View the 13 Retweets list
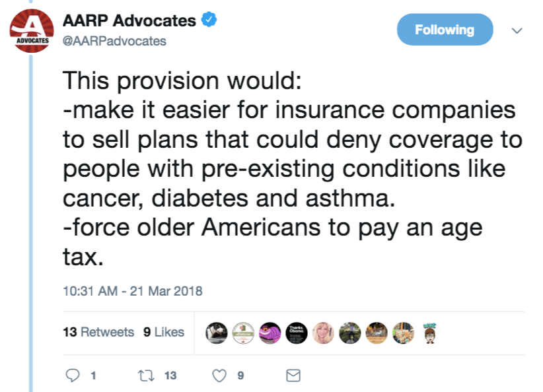The image size is (543, 392). click(98, 332)
